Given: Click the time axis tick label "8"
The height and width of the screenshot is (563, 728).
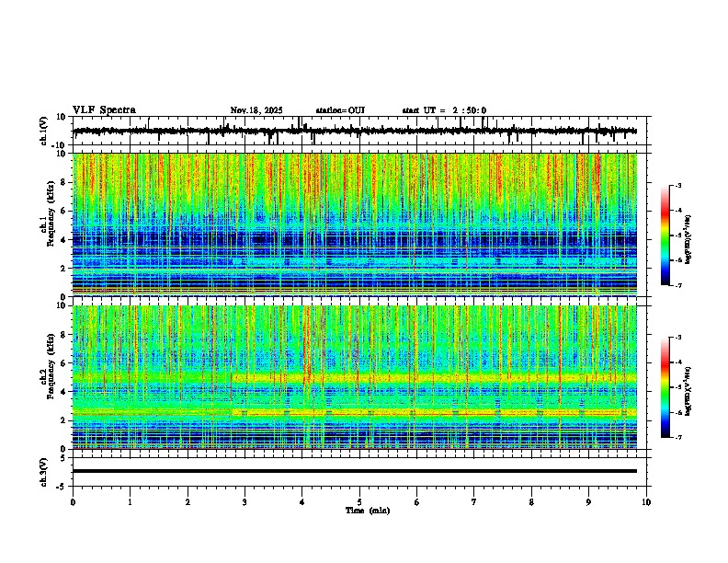Looking at the screenshot, I should [531, 502].
